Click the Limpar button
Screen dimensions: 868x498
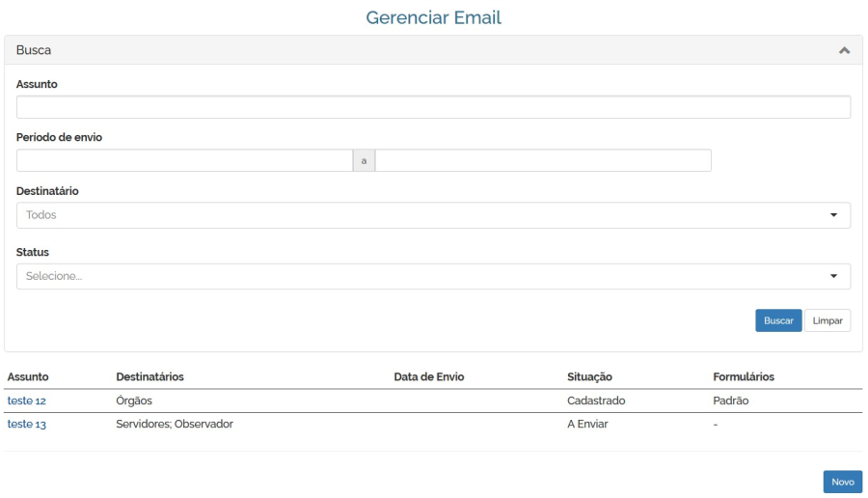(827, 320)
